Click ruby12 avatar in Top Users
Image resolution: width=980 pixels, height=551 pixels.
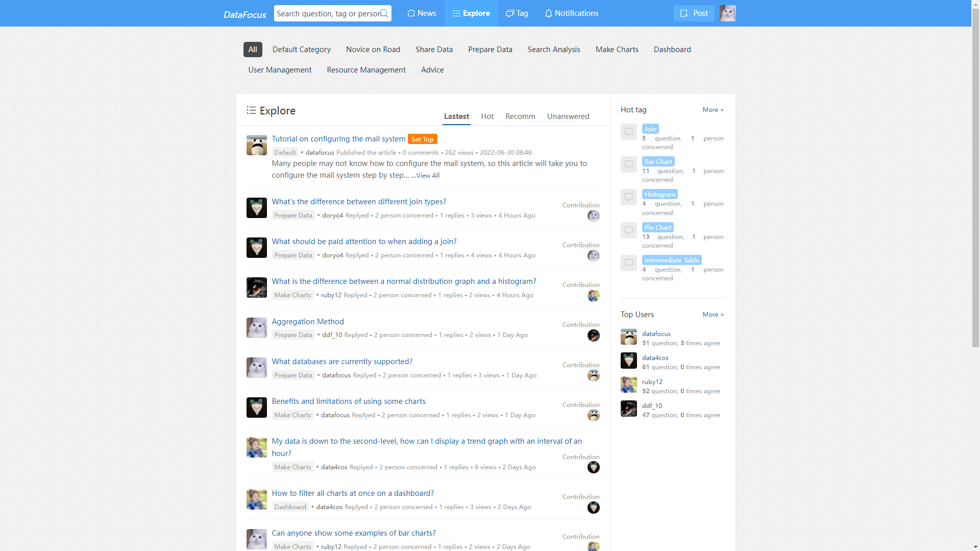(x=629, y=385)
